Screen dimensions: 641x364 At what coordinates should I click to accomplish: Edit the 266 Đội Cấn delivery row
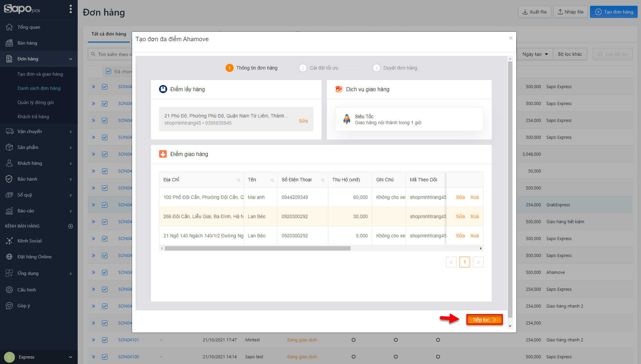pos(460,216)
